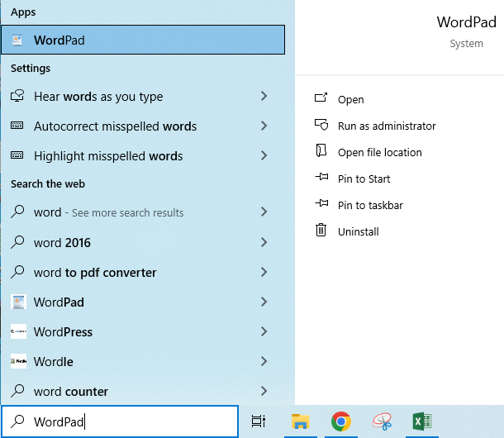Screen dimensions: 504x438
Task: Click the System label under WordPad title
Action: click(466, 44)
